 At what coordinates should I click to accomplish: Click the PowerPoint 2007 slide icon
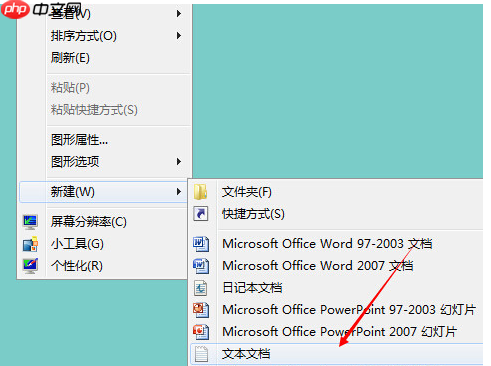coord(201,332)
